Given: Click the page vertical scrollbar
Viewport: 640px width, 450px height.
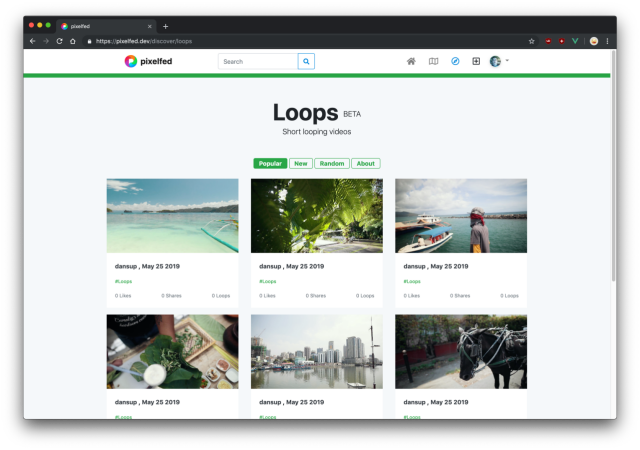Looking at the screenshot, I should click(613, 165).
